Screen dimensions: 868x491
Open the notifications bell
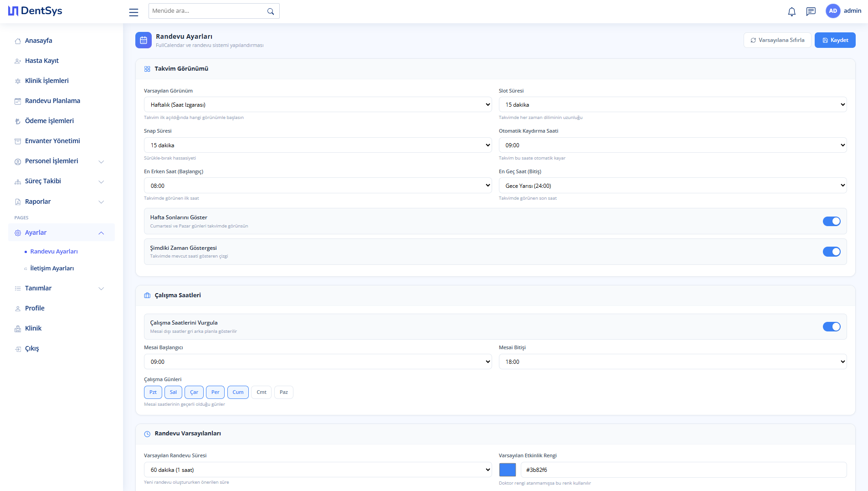tap(792, 12)
